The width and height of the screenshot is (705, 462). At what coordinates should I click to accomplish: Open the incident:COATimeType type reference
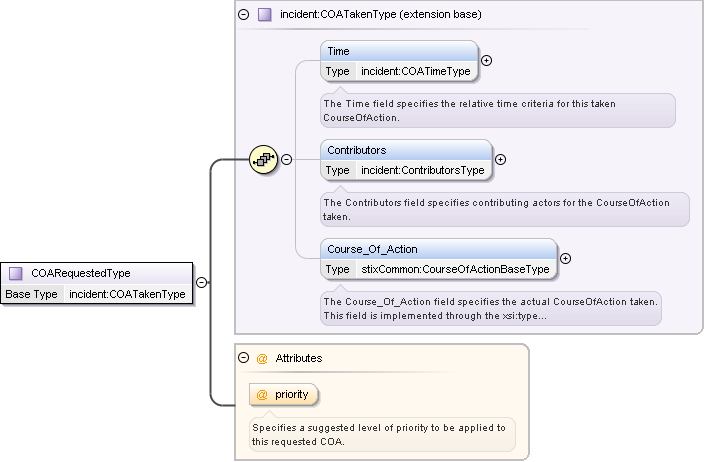[x=415, y=72]
